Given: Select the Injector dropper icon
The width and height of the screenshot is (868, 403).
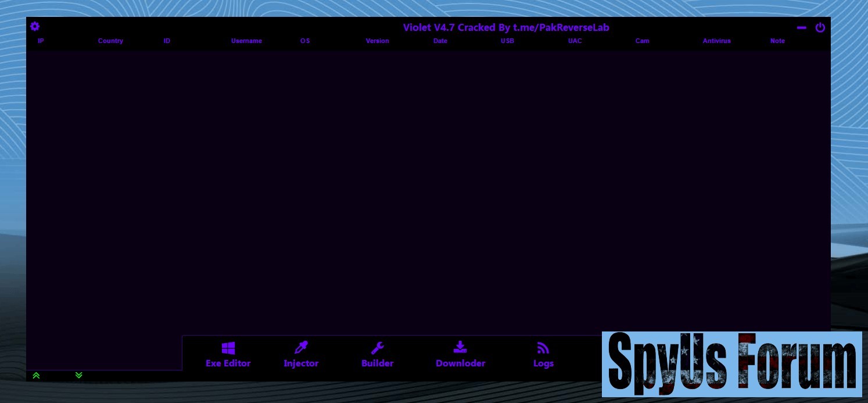Looking at the screenshot, I should coord(301,348).
